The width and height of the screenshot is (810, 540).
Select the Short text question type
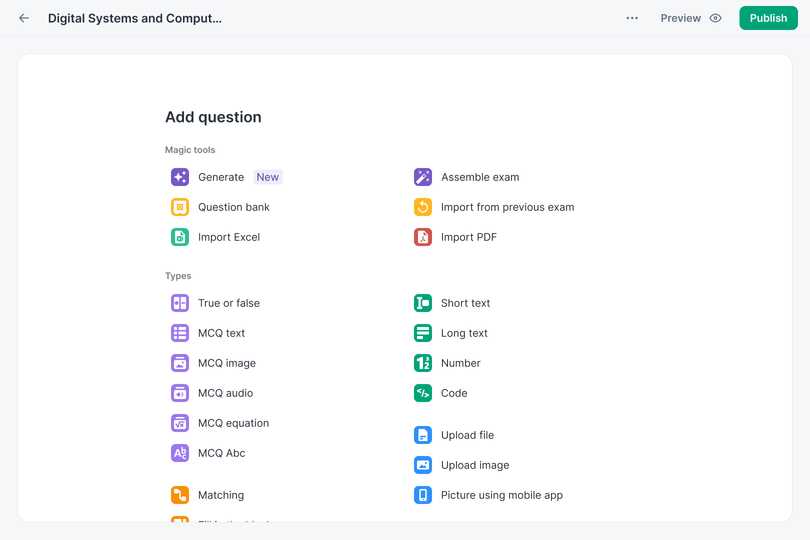[465, 303]
